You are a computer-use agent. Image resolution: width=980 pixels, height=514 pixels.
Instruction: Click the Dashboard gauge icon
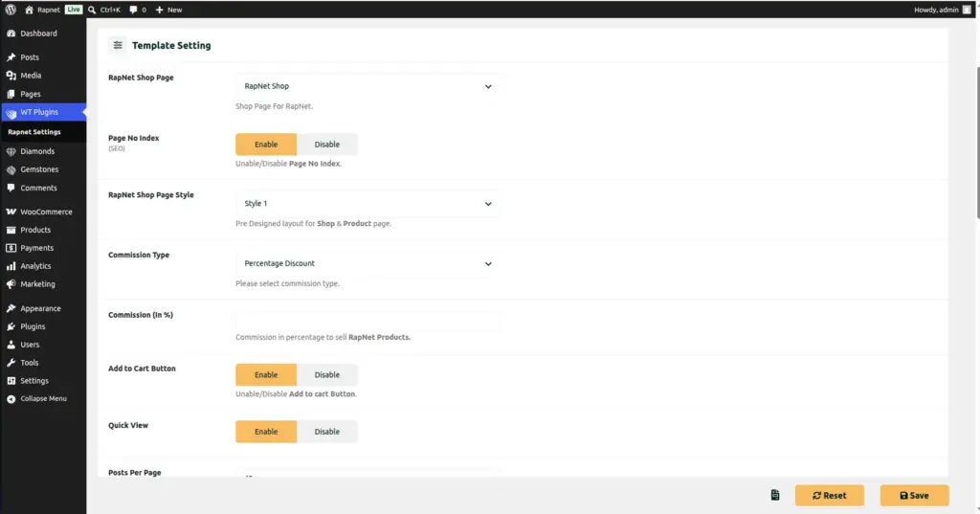coord(11,34)
